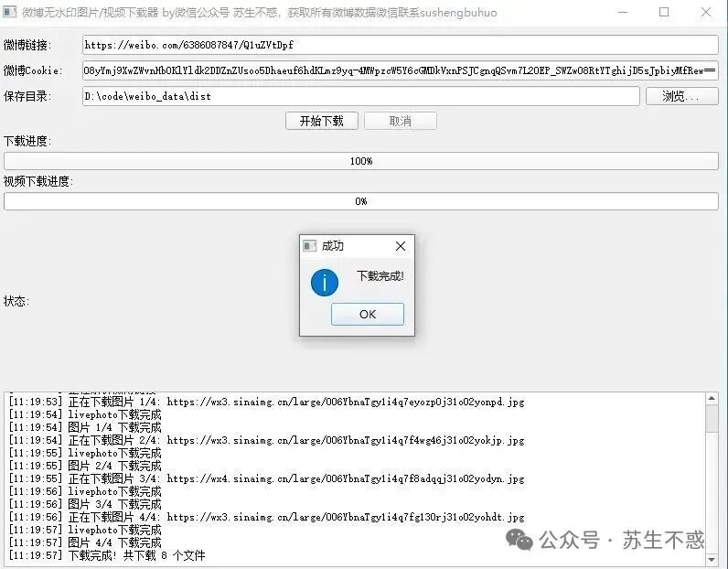728x569 pixels.
Task: Click log line '图片 2/4 下载完成'
Action: coord(85,466)
